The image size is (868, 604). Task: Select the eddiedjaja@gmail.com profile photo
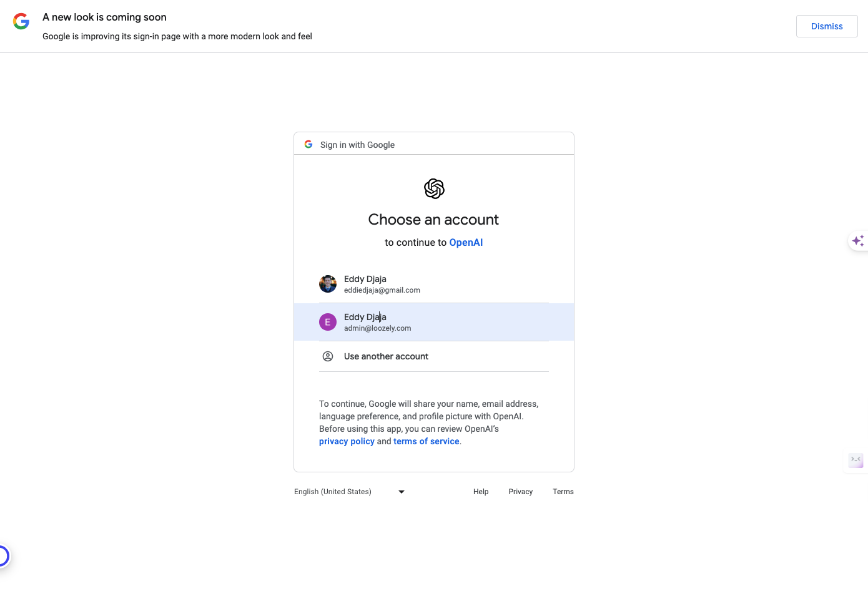328,284
